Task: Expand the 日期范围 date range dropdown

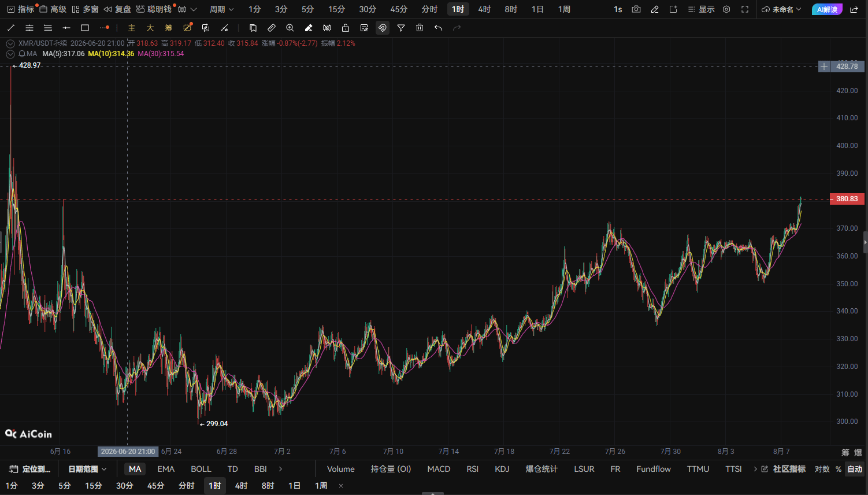Action: pyautogui.click(x=88, y=469)
